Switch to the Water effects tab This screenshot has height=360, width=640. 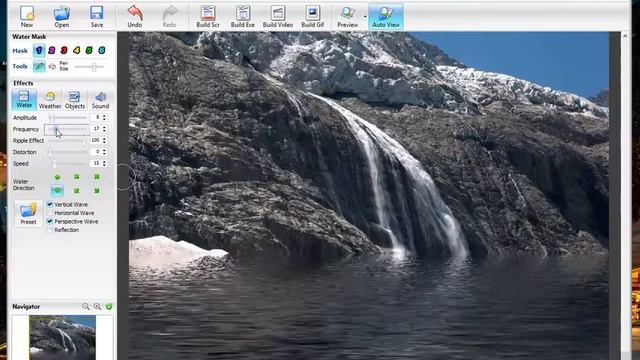click(x=24, y=100)
